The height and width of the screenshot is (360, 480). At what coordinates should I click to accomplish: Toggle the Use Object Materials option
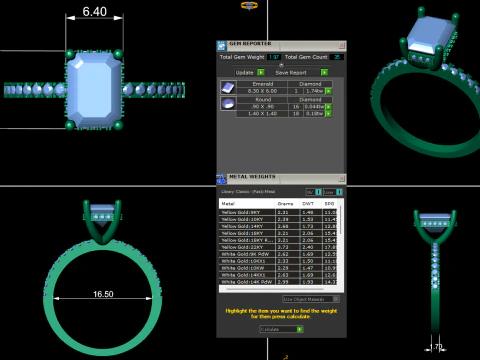336,299
